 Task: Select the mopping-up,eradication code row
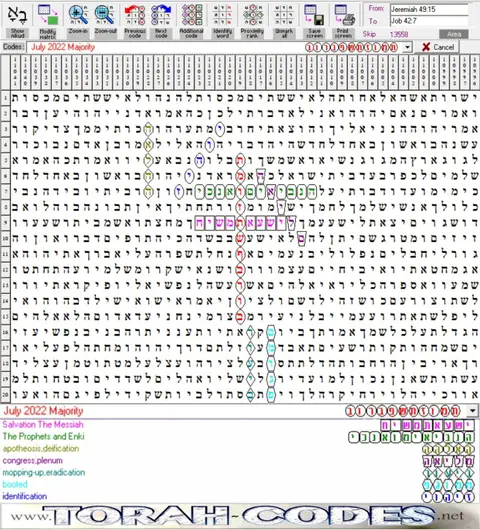point(238,472)
